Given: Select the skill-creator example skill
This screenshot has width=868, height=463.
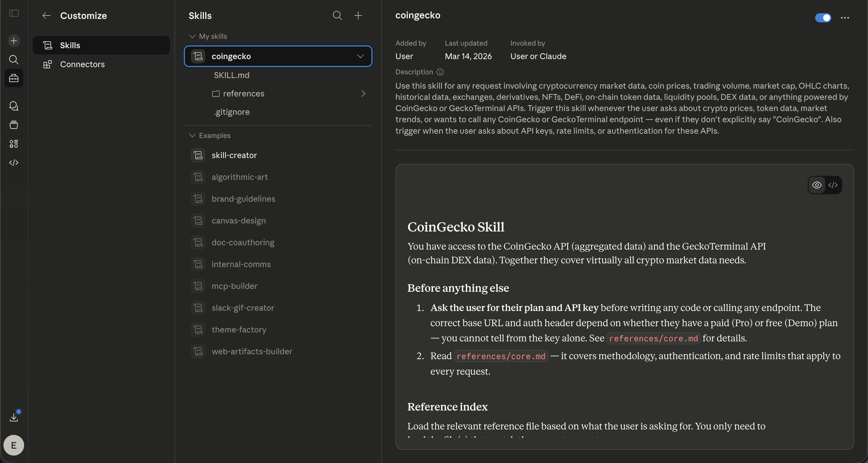Looking at the screenshot, I should (x=234, y=155).
